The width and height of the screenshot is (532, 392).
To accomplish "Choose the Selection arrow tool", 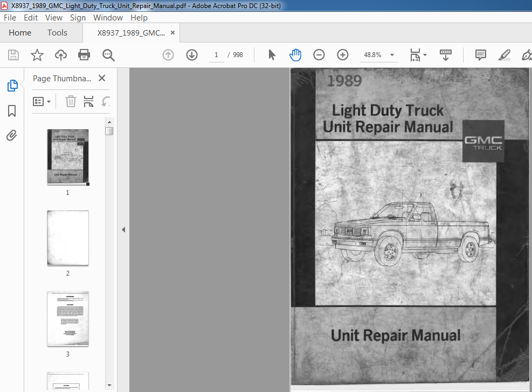I will pos(272,54).
